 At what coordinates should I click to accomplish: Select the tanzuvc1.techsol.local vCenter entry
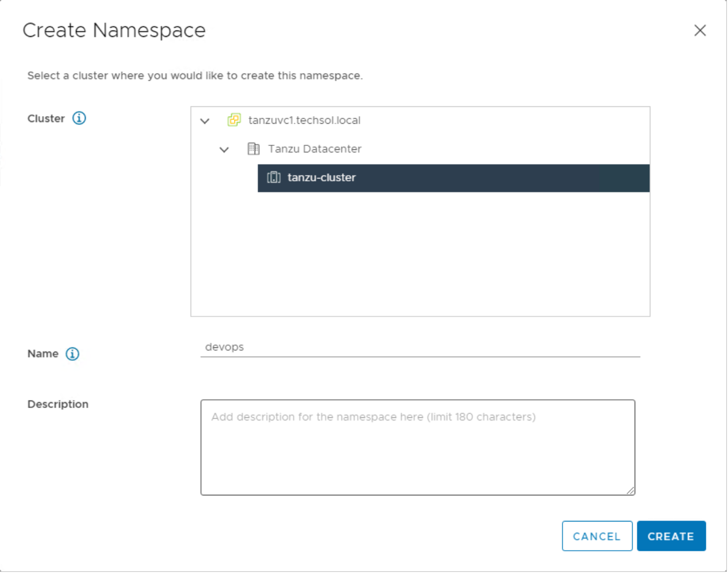304,120
